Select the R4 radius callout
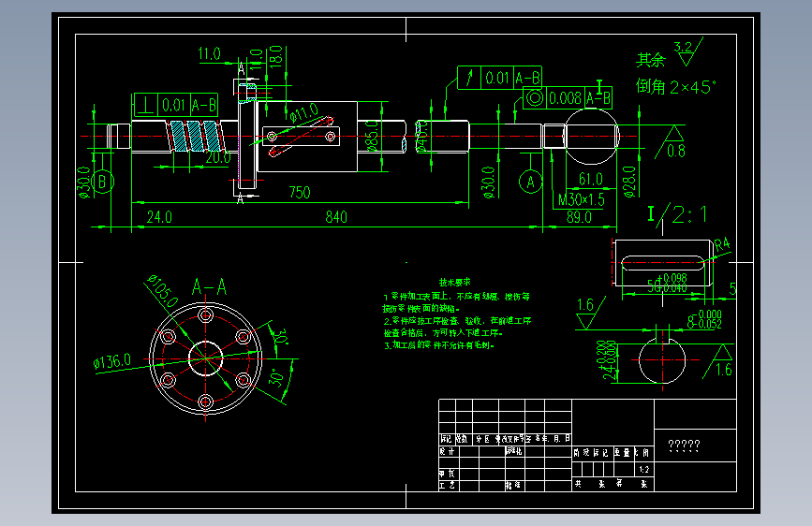 [722, 244]
